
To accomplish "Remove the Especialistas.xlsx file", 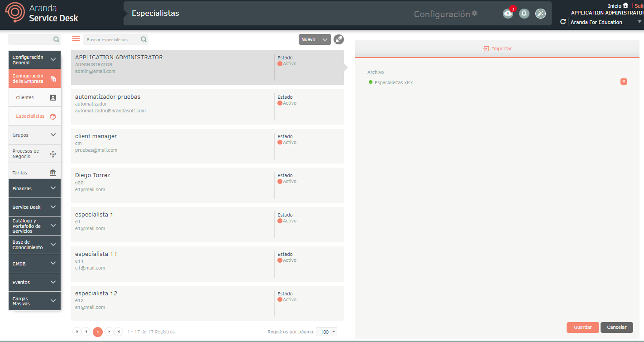I will (x=624, y=82).
